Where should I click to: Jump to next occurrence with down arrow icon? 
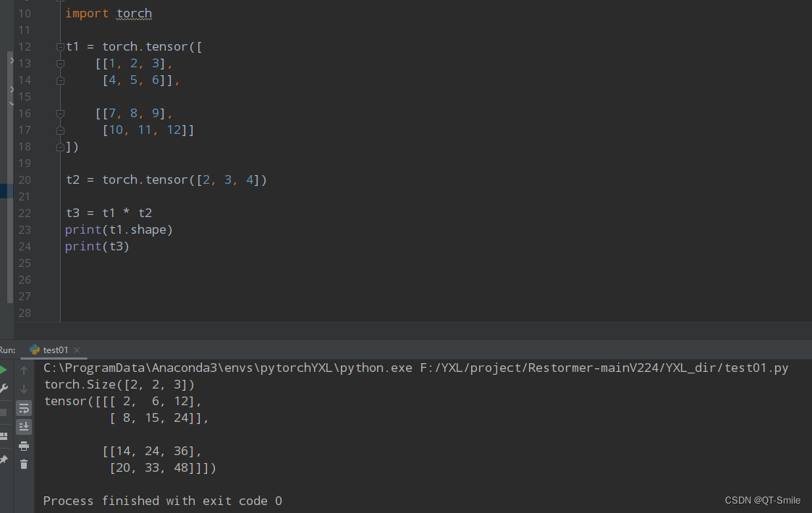click(24, 389)
